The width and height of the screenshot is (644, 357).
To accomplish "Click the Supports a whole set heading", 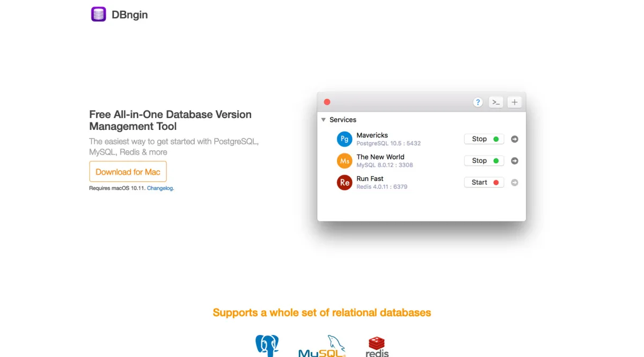I will click(x=322, y=312).
